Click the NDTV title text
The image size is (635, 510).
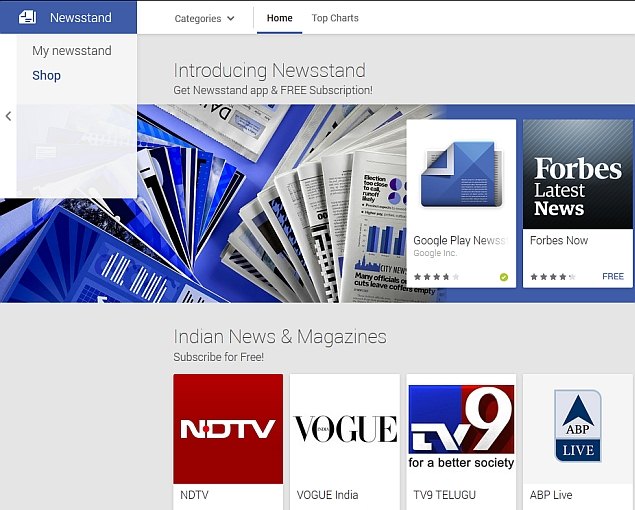coord(194,495)
